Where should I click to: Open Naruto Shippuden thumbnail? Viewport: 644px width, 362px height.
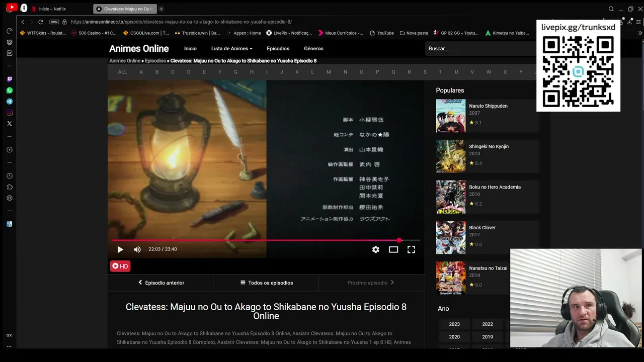[x=451, y=116]
